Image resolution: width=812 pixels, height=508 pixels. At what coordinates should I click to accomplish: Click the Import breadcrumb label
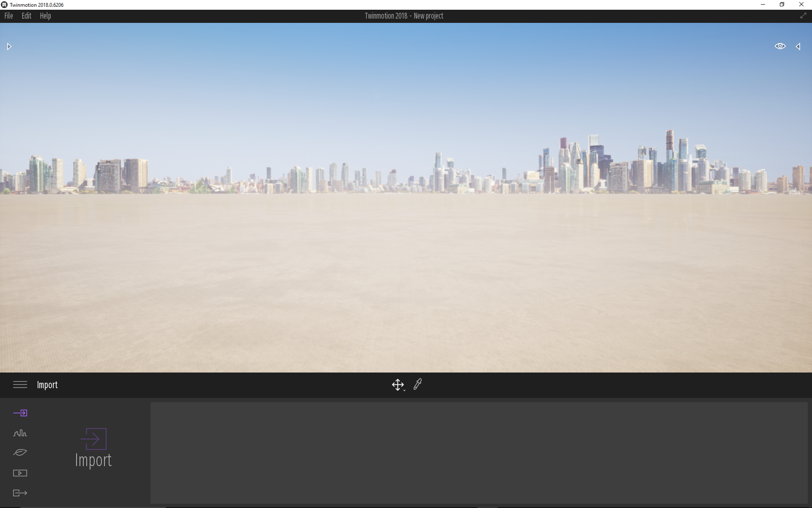click(47, 385)
